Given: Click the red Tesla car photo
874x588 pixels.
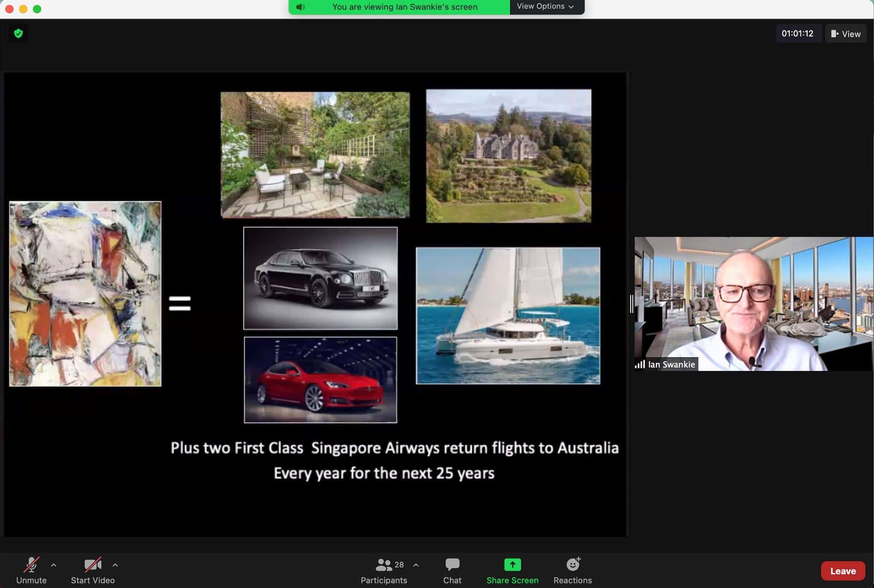Looking at the screenshot, I should pyautogui.click(x=320, y=380).
